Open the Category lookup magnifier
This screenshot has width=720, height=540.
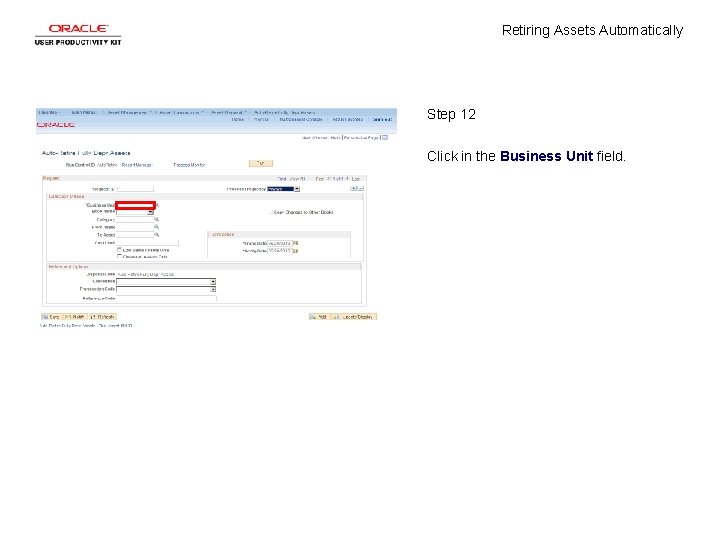coord(157,219)
